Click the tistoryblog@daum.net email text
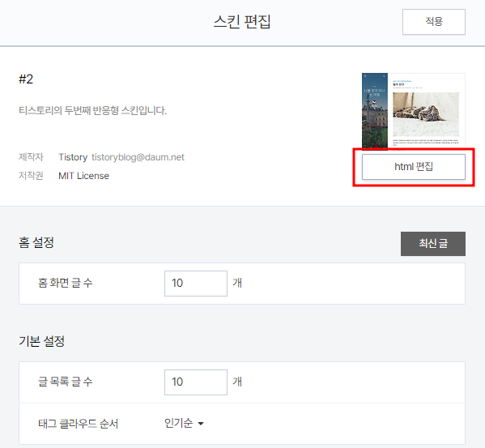The height and width of the screenshot is (448, 485). [x=138, y=157]
